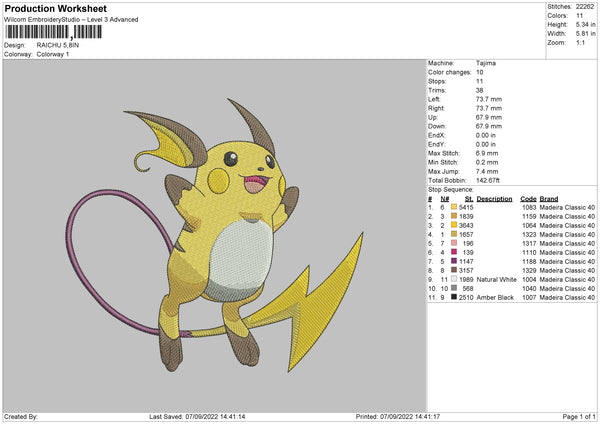
Task: Click the thread code '1329'
Action: tap(529, 270)
